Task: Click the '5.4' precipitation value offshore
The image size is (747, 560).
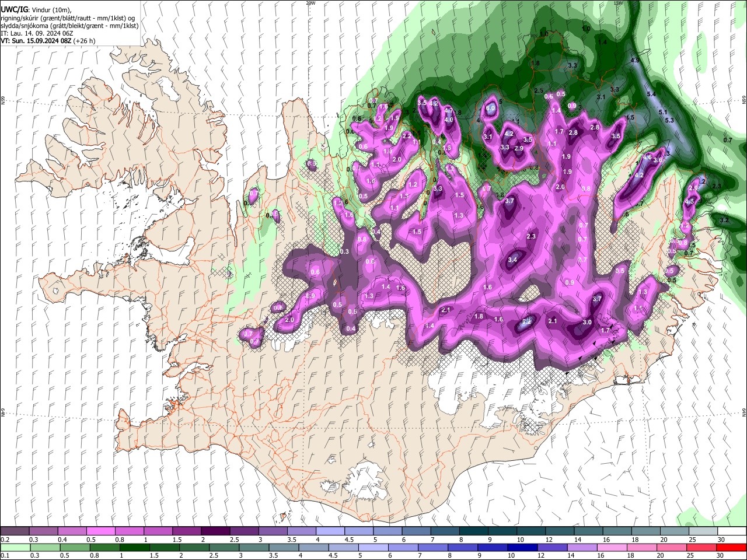Action: (652, 94)
